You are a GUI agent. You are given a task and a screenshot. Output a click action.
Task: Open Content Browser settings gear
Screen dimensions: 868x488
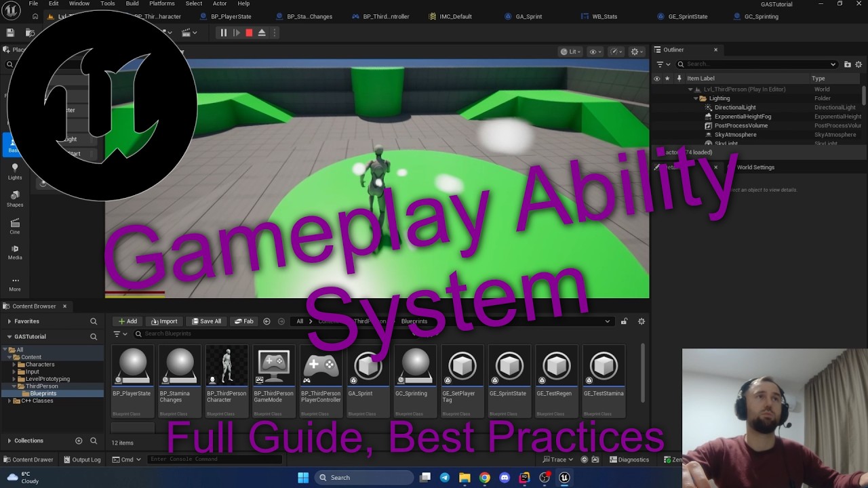point(642,321)
